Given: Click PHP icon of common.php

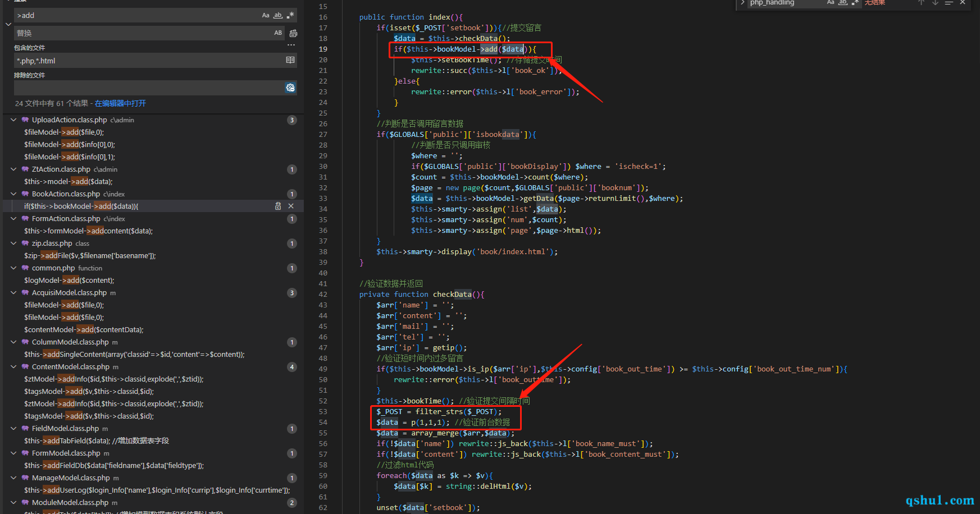Looking at the screenshot, I should [x=25, y=268].
